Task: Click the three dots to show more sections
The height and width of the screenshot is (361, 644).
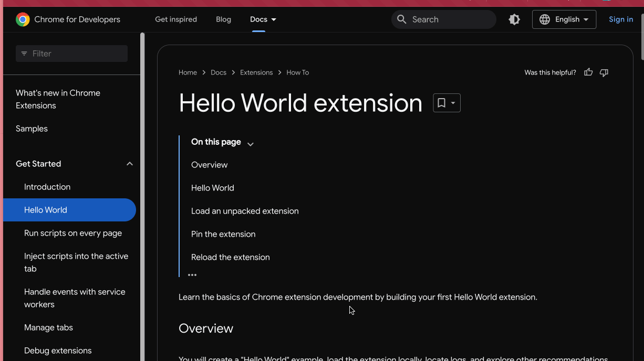Action: pyautogui.click(x=192, y=275)
